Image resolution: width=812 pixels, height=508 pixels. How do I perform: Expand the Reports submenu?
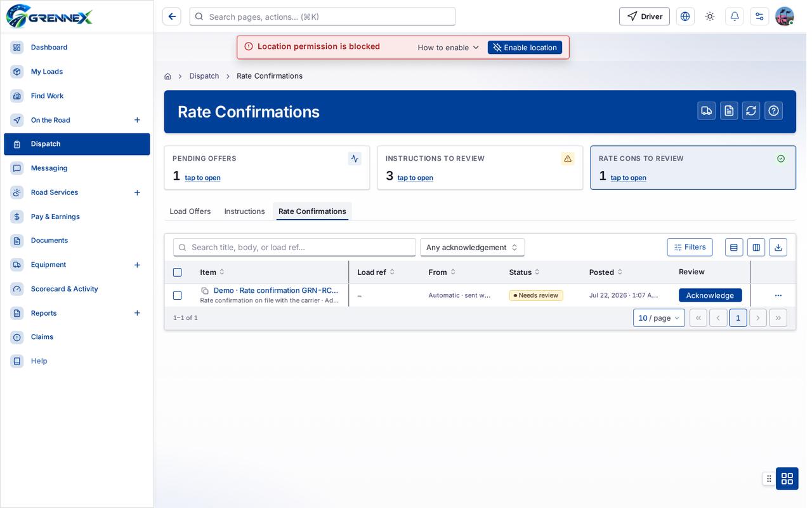[x=137, y=313]
